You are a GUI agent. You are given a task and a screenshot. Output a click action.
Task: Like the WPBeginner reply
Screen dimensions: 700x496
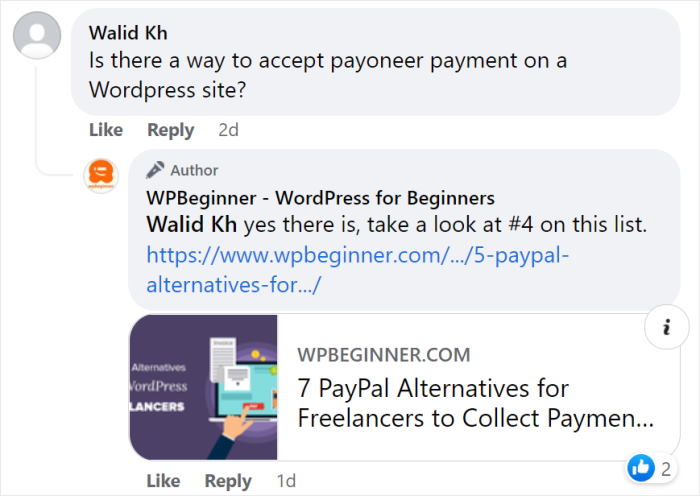tap(163, 481)
